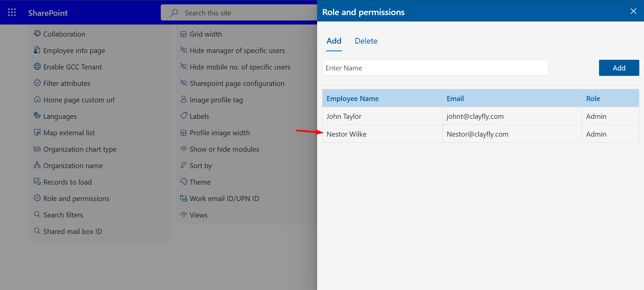Click the Collaboration icon
This screenshot has width=644, height=290.
(37, 34)
